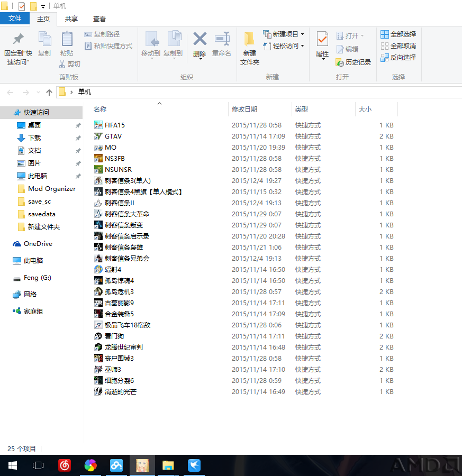The width and height of the screenshot is (462, 476).
Task: Switch to View (查看) ribbon tab
Action: 99,19
